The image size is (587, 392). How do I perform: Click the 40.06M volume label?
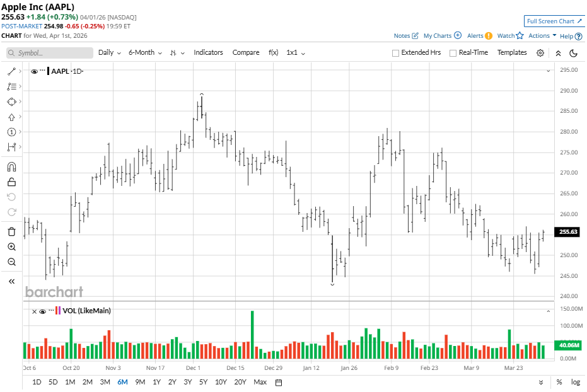click(x=568, y=345)
